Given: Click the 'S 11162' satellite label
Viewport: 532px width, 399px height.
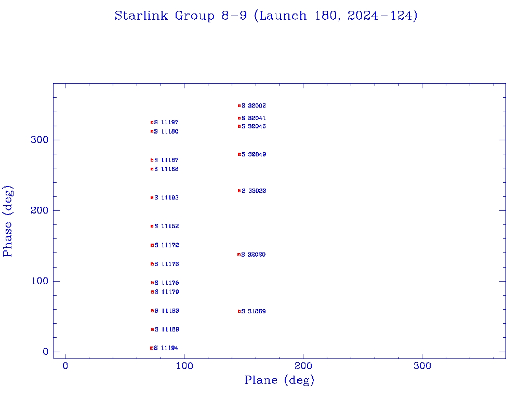Looking at the screenshot, I should 167,226.
